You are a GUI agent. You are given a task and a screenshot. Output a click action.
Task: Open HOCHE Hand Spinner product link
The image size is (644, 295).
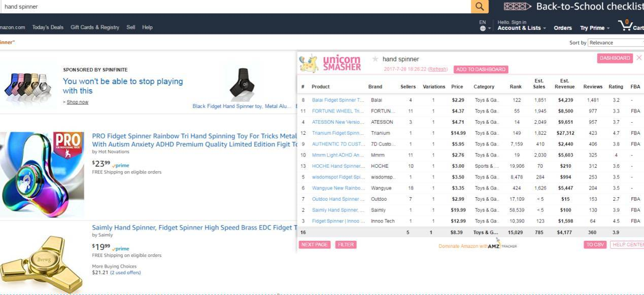pos(338,166)
